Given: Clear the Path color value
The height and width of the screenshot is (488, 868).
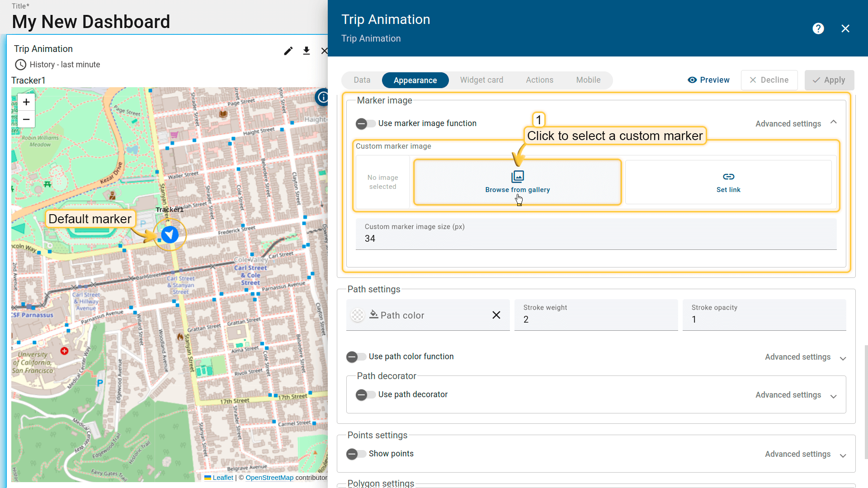Looking at the screenshot, I should click(496, 315).
